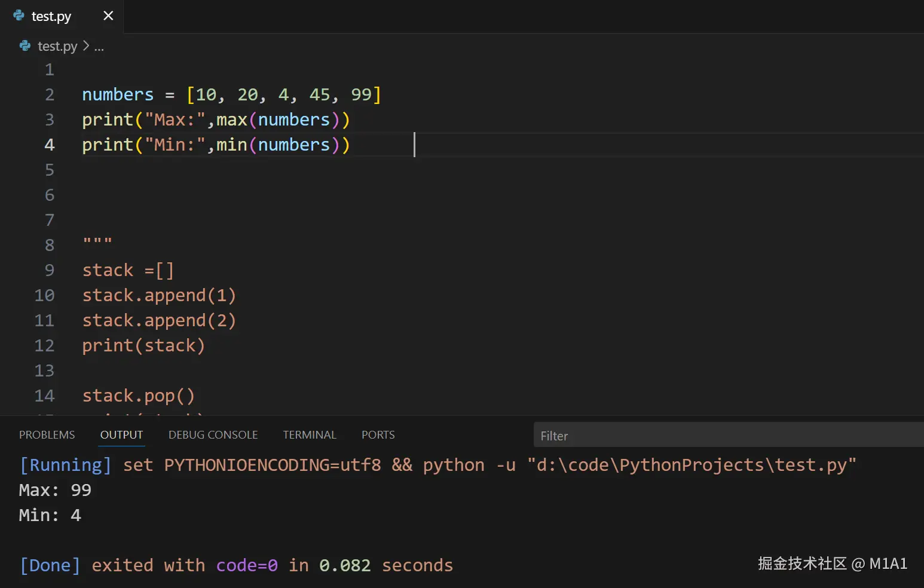Image resolution: width=924 pixels, height=588 pixels.
Task: Click the Python icon in breadcrumb
Action: (25, 46)
